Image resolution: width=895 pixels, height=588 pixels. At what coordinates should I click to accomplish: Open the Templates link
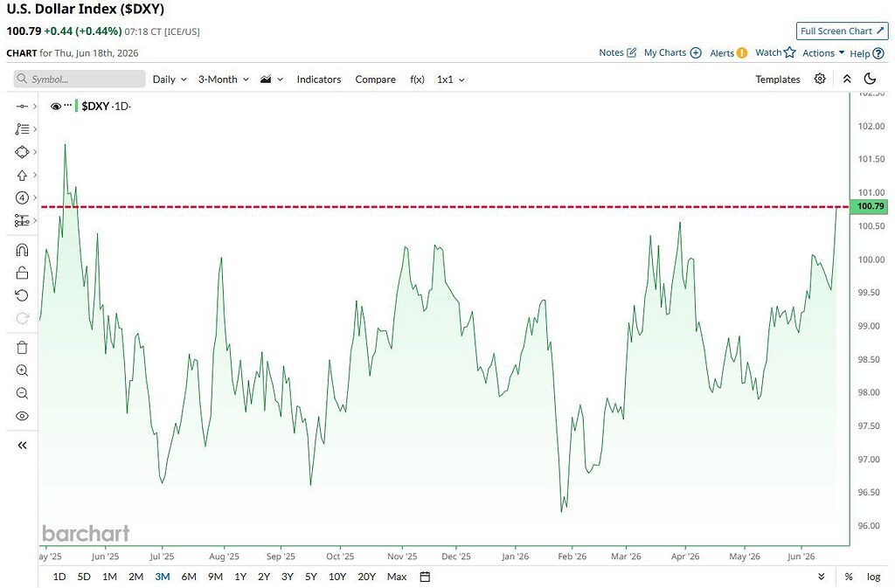pos(777,80)
